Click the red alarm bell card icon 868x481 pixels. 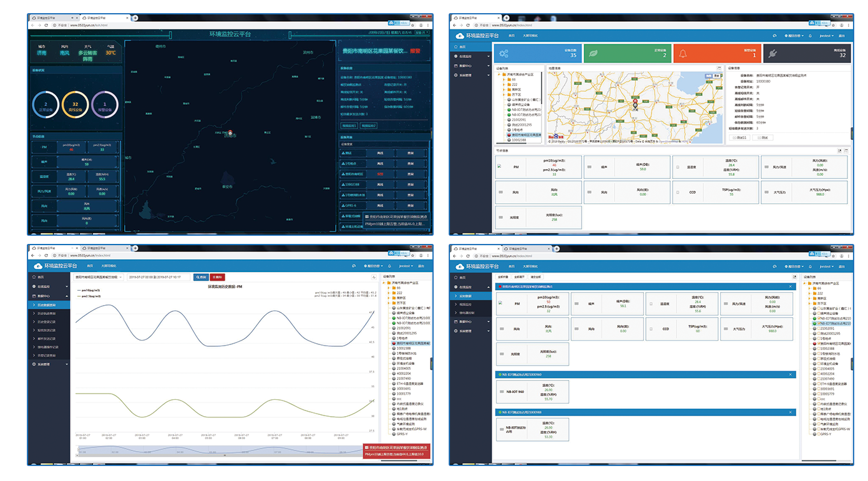(x=683, y=54)
